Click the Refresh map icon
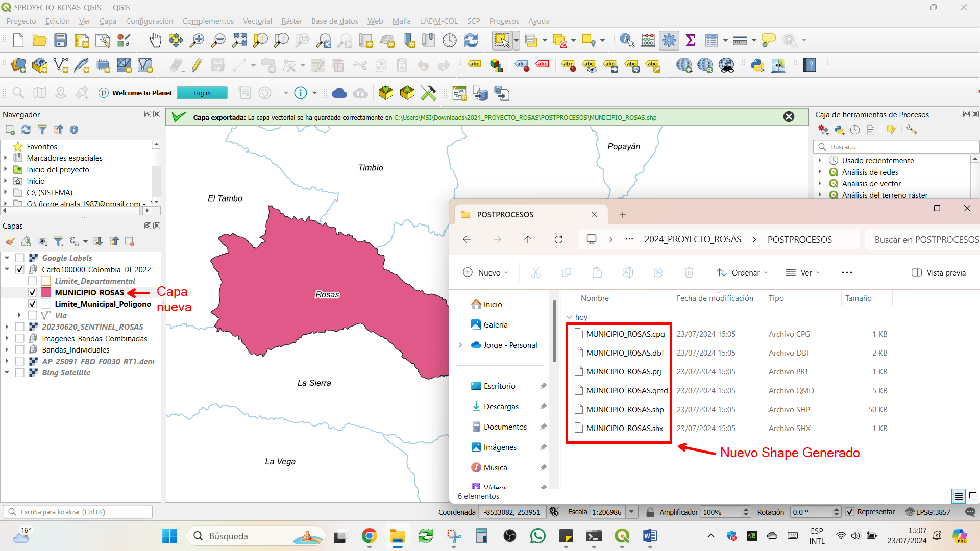Viewport: 980px width, 551px height. [x=471, y=40]
